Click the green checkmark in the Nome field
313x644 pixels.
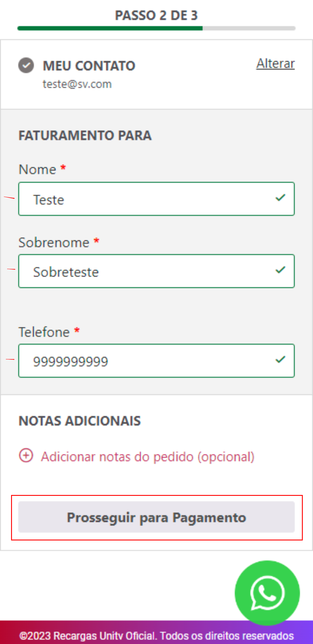tap(280, 198)
